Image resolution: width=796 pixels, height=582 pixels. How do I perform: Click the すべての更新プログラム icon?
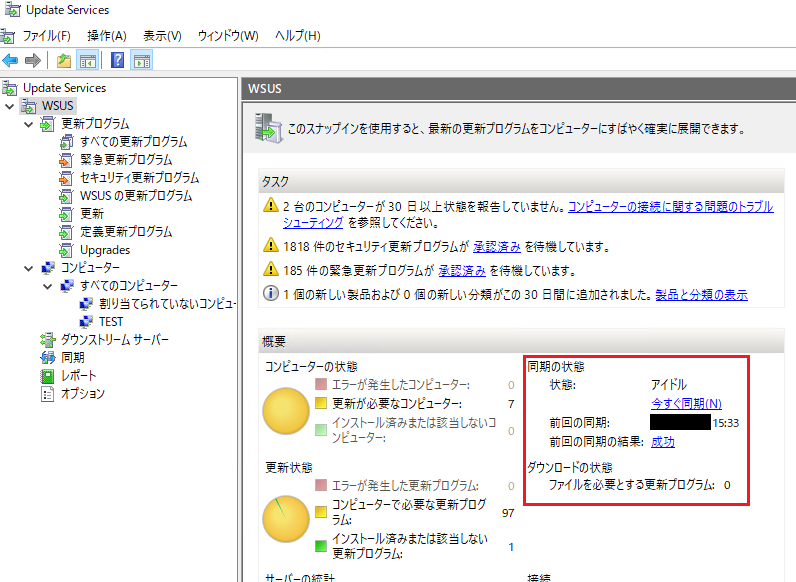pyautogui.click(x=66, y=142)
